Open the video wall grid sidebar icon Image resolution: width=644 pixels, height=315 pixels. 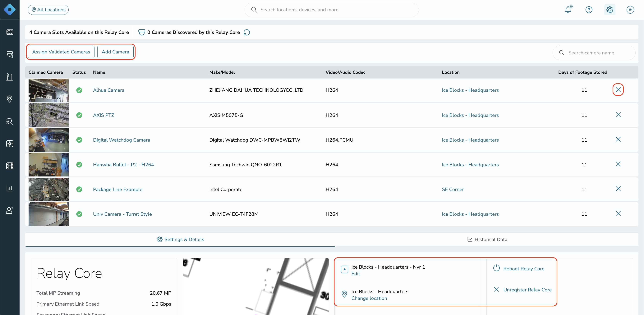[x=10, y=166]
